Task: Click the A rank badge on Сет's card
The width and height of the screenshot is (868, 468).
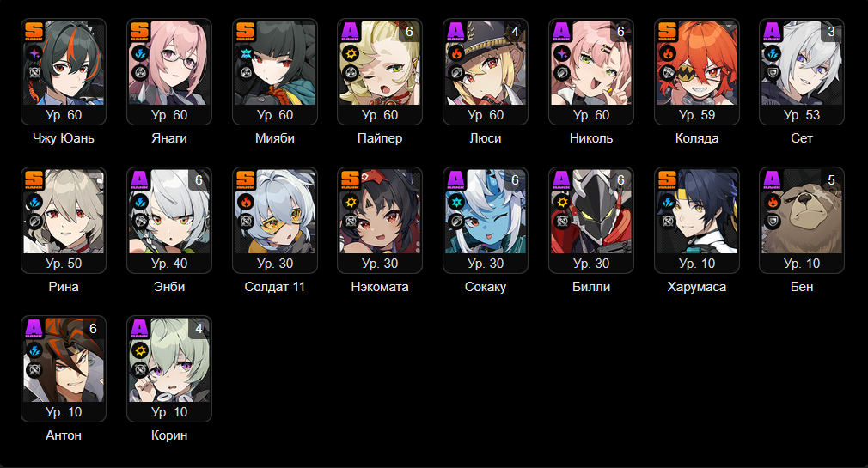Action: point(772,31)
